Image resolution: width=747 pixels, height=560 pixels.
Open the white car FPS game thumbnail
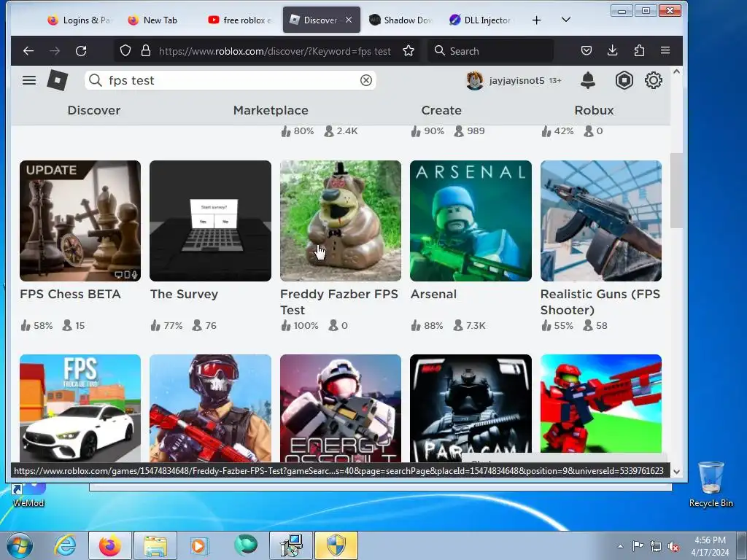[x=80, y=408]
